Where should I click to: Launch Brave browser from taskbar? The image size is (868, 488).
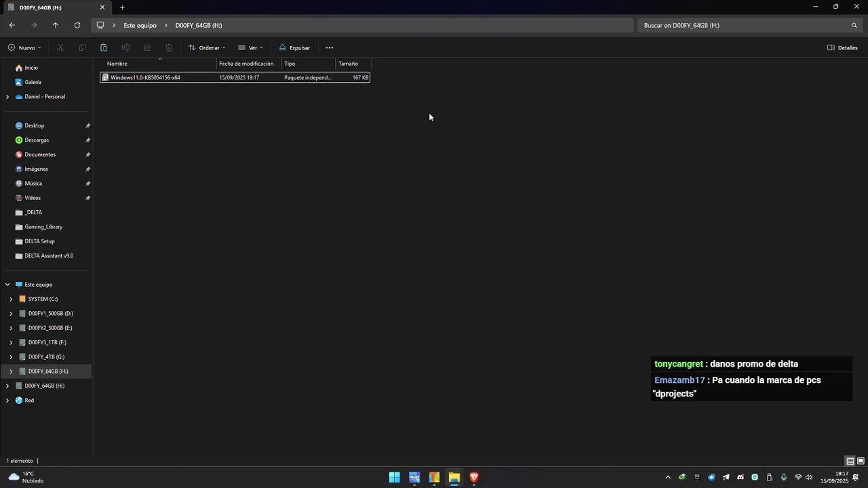coord(474,477)
